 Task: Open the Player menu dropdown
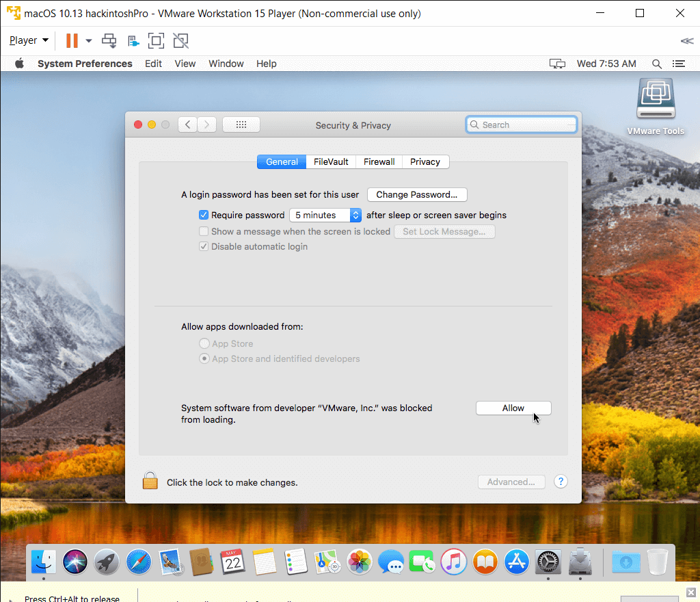coord(29,40)
